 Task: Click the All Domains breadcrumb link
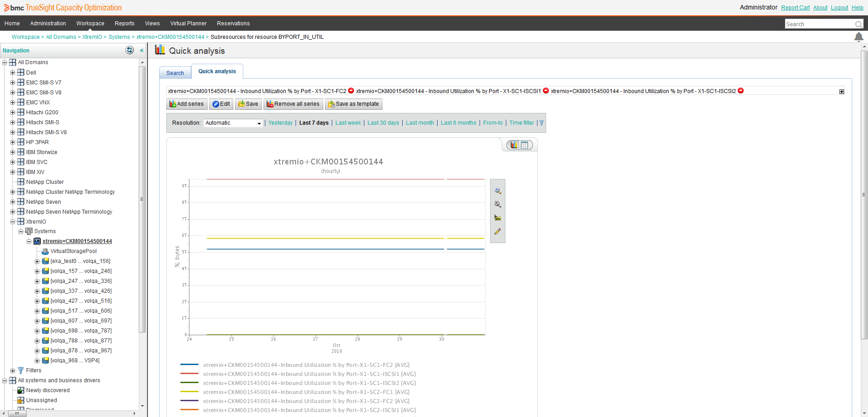pos(61,37)
